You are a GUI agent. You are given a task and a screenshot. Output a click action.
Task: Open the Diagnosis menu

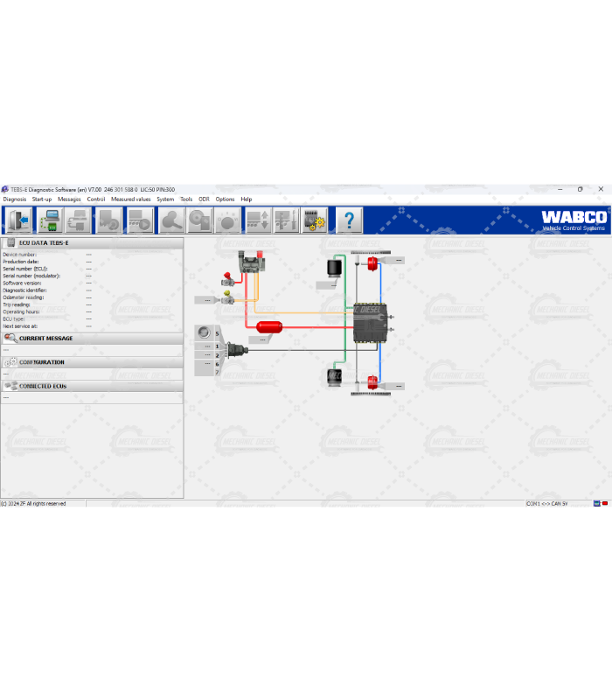coord(15,199)
